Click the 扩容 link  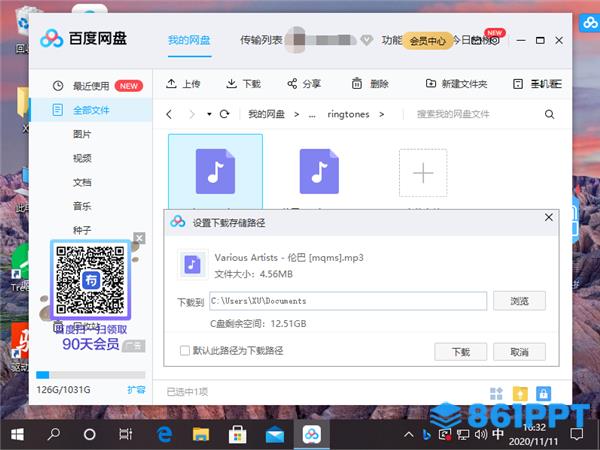tap(136, 390)
